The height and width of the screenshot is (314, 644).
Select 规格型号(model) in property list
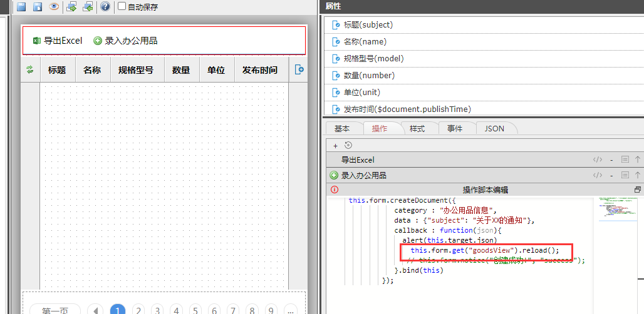484,59
